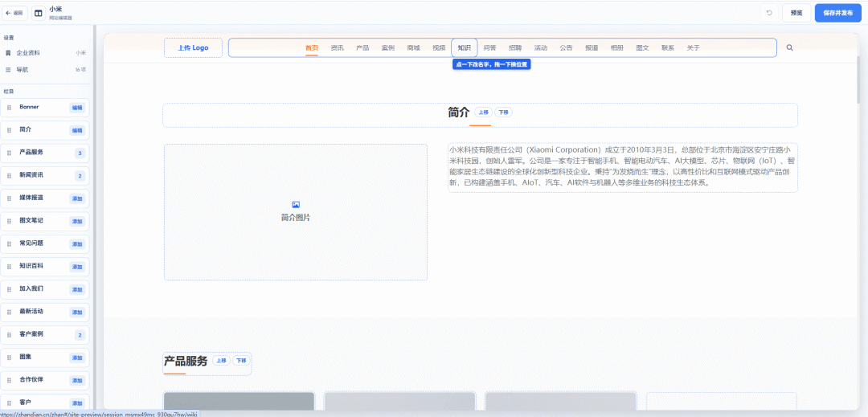The width and height of the screenshot is (868, 417).
Task: Click the drag handle of 图集 row
Action: 9,358
